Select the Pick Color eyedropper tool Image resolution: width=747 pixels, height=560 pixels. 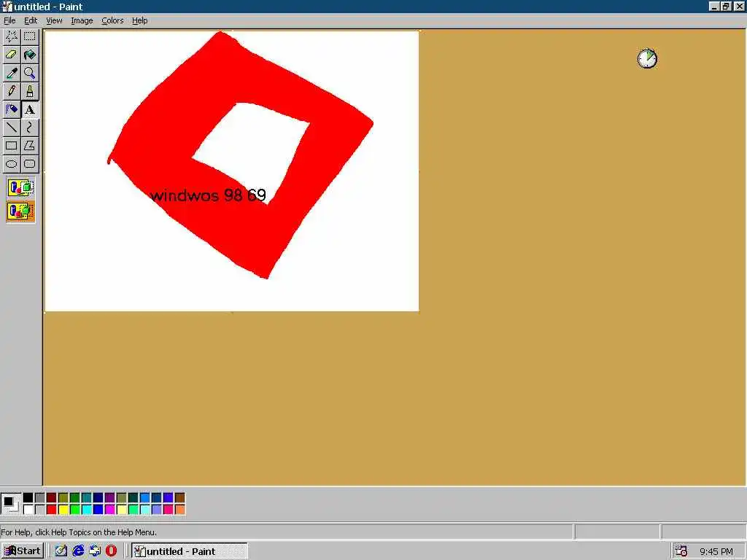click(12, 73)
